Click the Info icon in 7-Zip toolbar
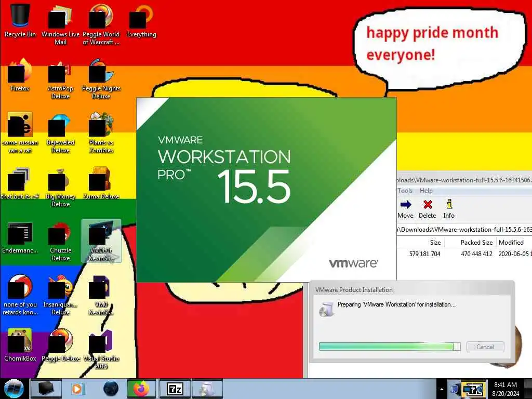532x399 pixels. 449,209
